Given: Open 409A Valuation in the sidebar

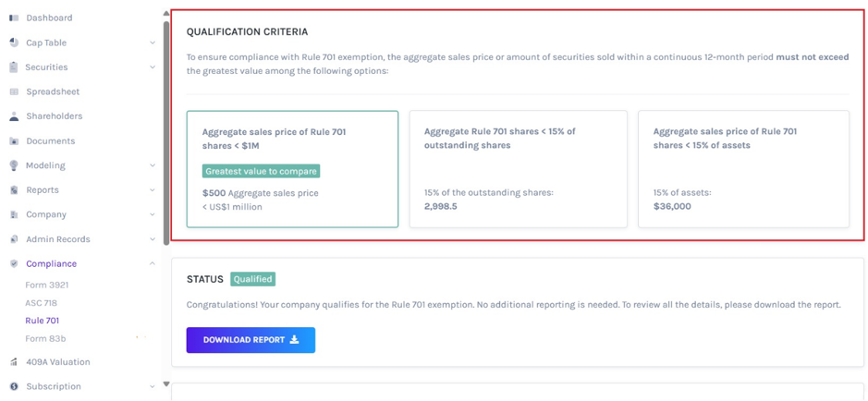Looking at the screenshot, I should click(x=58, y=362).
